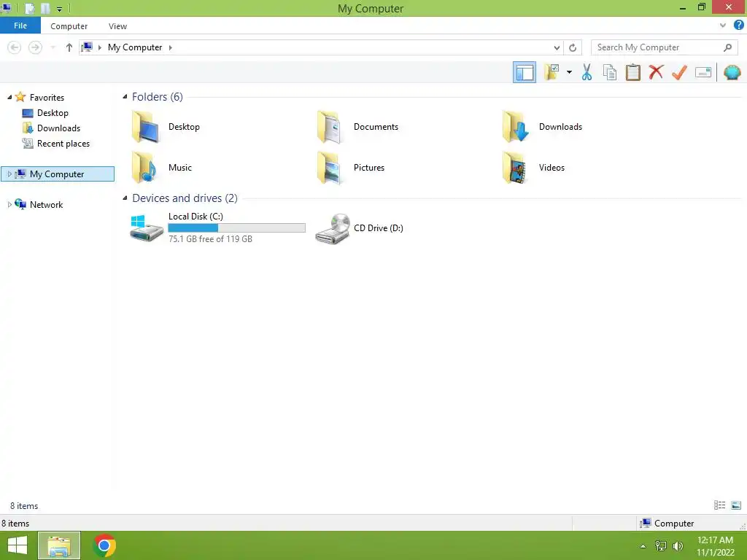Go up one level with the up arrow

tap(69, 47)
